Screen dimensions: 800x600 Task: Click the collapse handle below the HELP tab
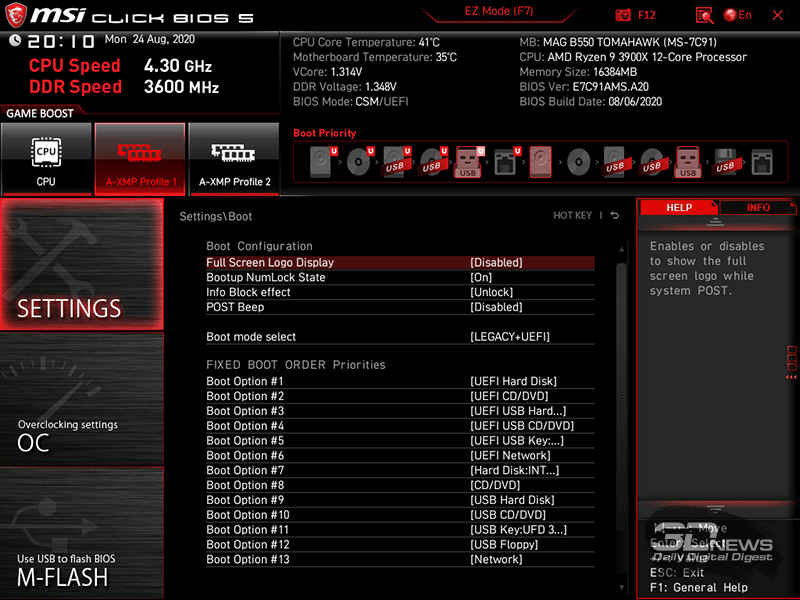click(x=715, y=221)
